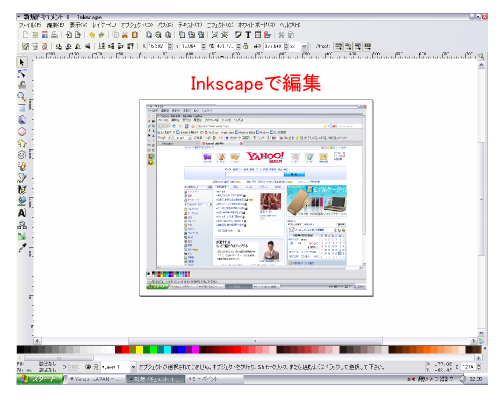
Task: Click the Cut scissors toolbar icon
Action: pyautogui.click(x=125, y=35)
